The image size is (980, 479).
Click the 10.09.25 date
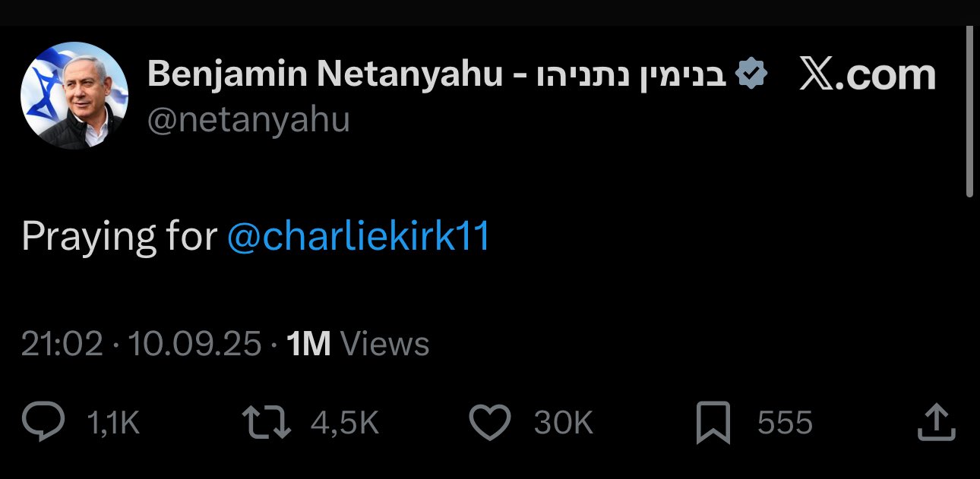[194, 344]
